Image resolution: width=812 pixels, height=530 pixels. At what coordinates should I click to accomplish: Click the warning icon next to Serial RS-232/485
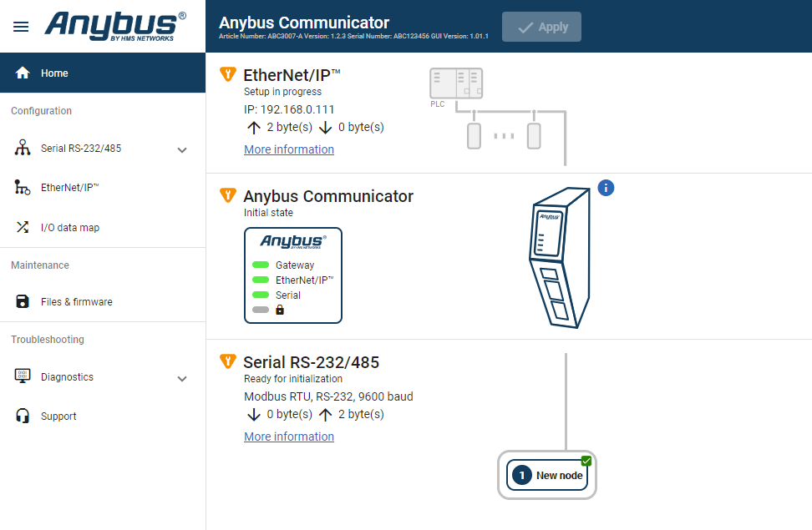coord(227,361)
